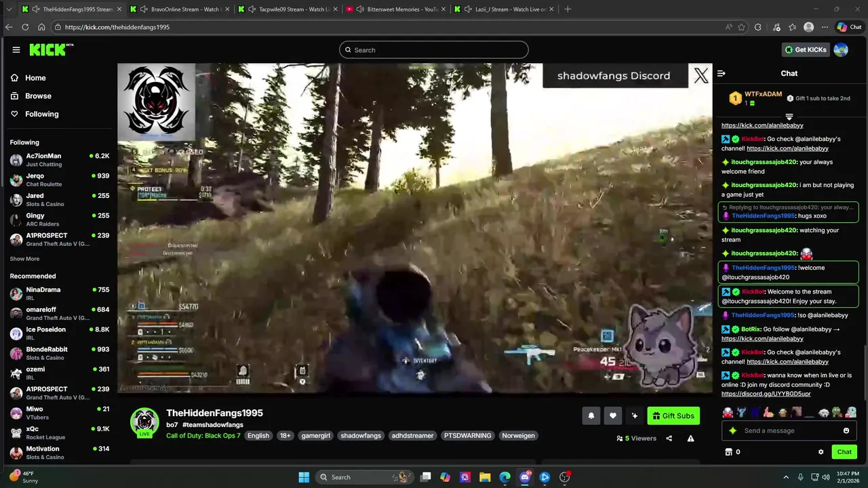Click the report warning triangle icon

[690, 439]
